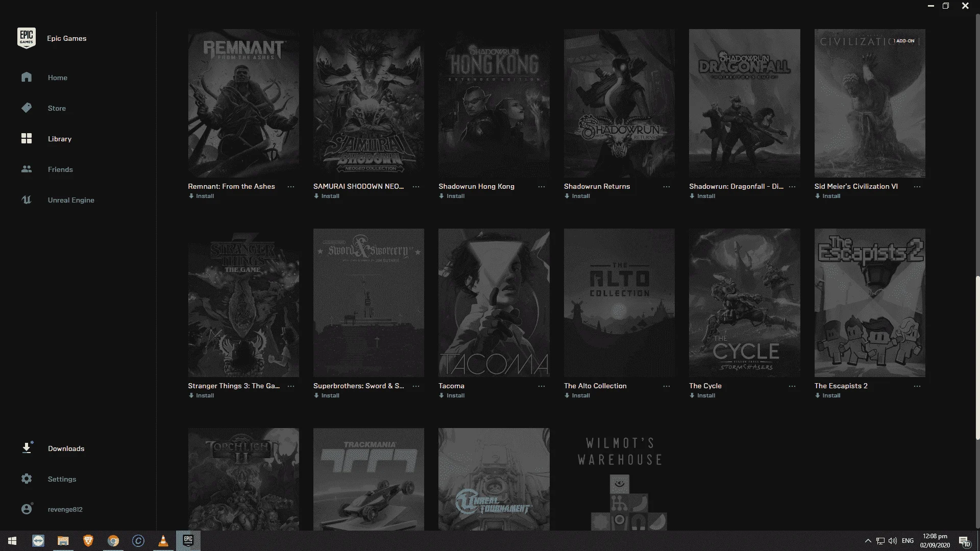
Task: Open Chrome from the taskbar
Action: 113,541
